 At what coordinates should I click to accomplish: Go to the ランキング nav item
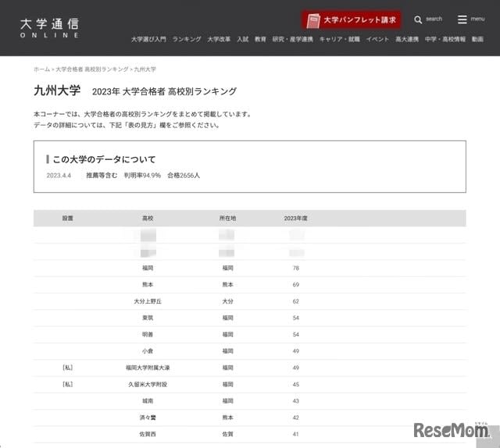tap(187, 39)
